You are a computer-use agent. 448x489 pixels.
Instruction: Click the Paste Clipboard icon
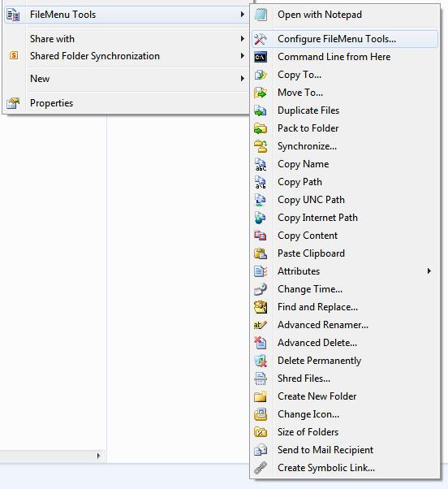[261, 253]
